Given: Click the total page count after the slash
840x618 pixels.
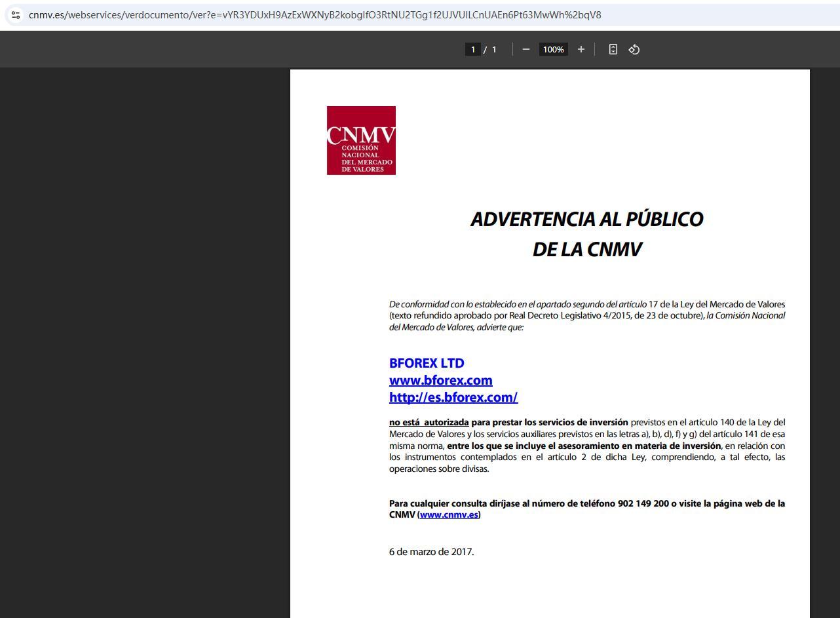Looking at the screenshot, I should pos(494,49).
